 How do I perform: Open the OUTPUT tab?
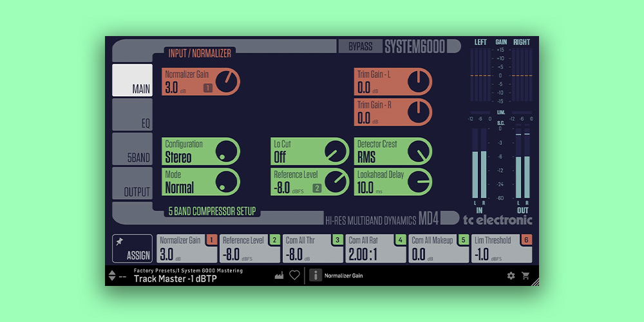pyautogui.click(x=133, y=184)
